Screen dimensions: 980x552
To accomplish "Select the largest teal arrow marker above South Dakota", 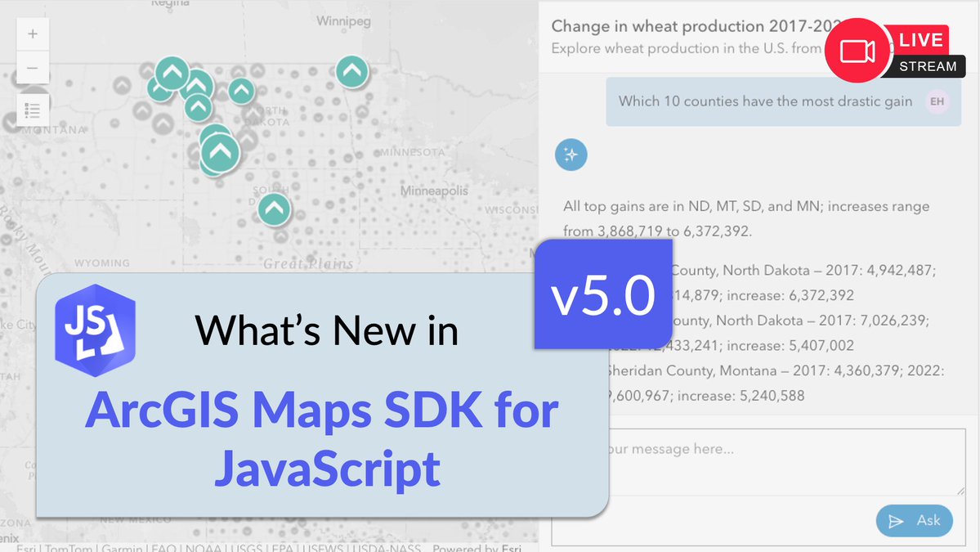I will [x=220, y=152].
